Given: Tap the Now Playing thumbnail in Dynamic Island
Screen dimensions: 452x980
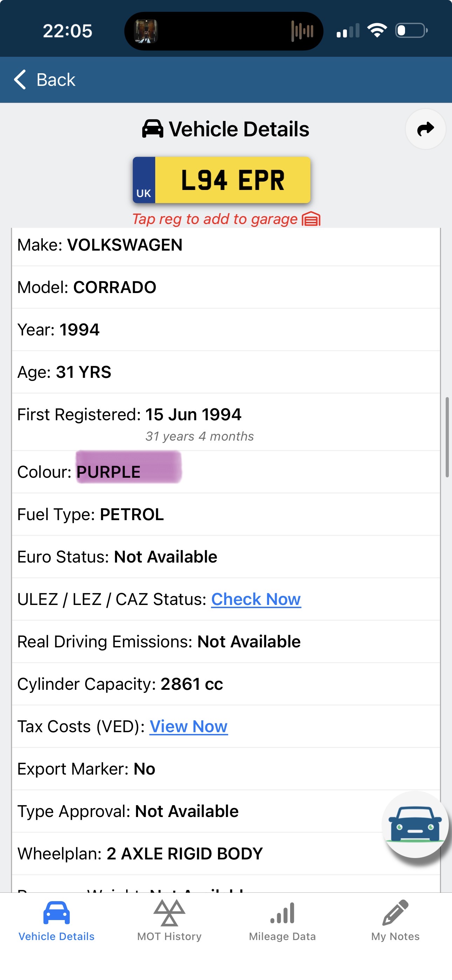Looking at the screenshot, I should tap(146, 31).
